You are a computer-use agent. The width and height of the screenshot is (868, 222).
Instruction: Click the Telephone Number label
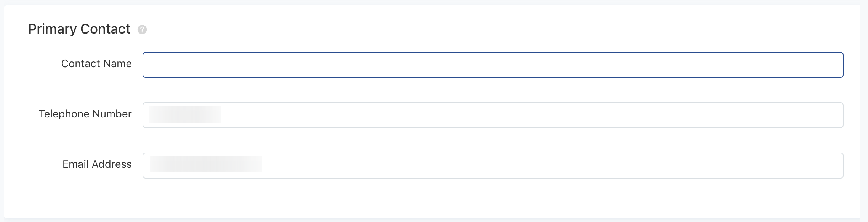(85, 114)
